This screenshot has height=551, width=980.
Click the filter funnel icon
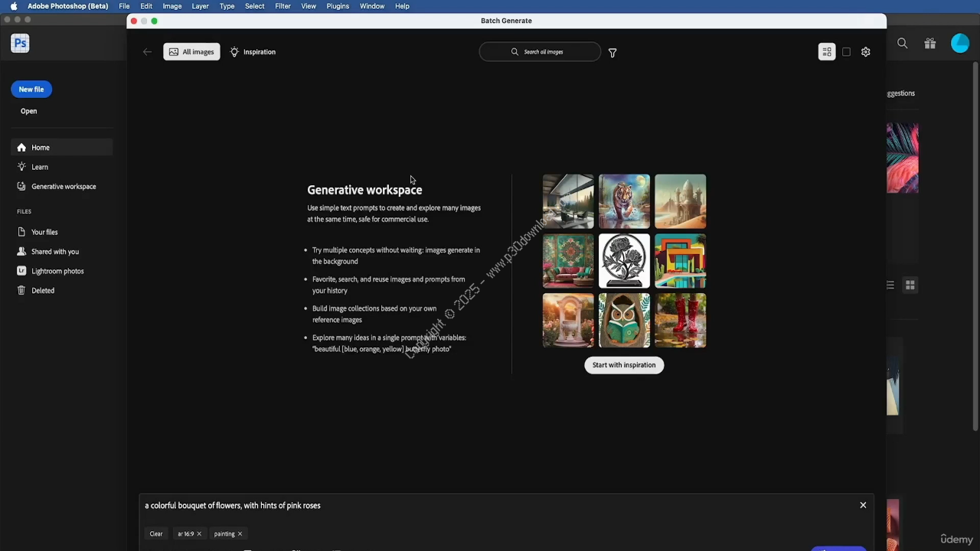[612, 53]
